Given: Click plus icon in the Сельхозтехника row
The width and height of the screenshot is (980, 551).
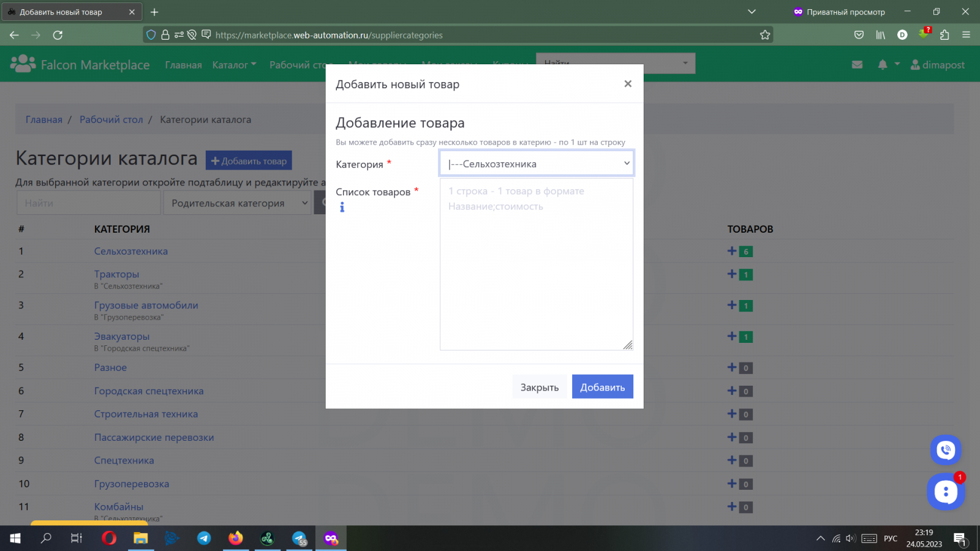Looking at the screenshot, I should click(x=732, y=251).
